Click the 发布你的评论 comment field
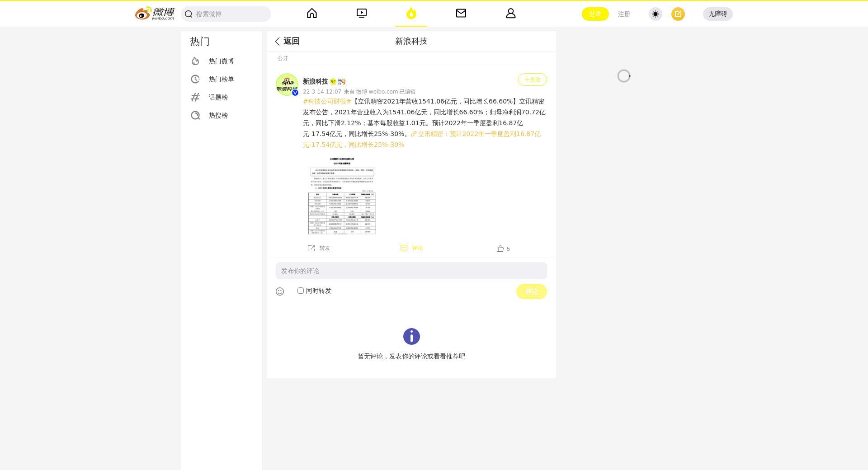The height and width of the screenshot is (470, 868). click(x=411, y=271)
